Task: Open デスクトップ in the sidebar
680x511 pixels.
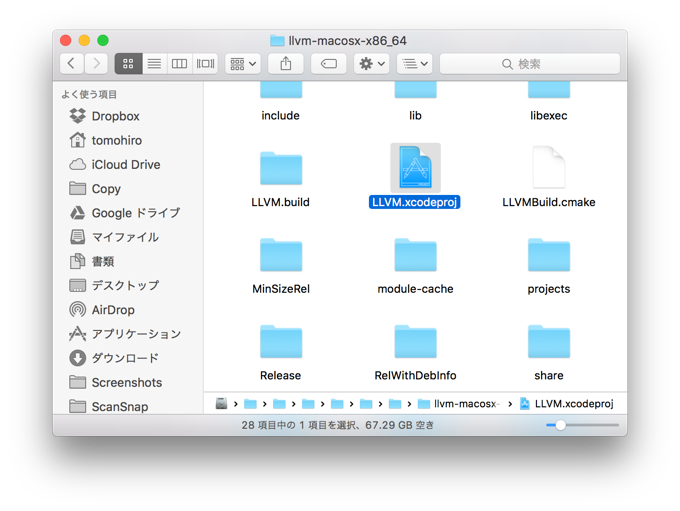Action: coord(114,285)
